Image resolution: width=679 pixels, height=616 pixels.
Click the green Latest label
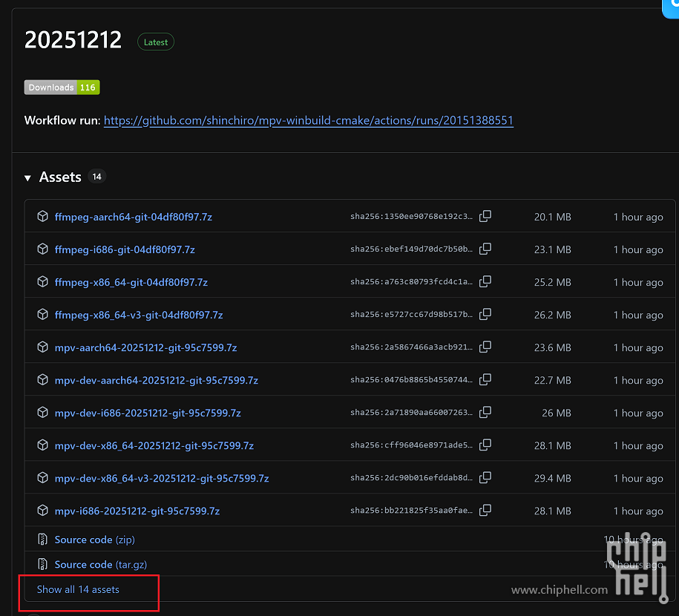click(156, 42)
